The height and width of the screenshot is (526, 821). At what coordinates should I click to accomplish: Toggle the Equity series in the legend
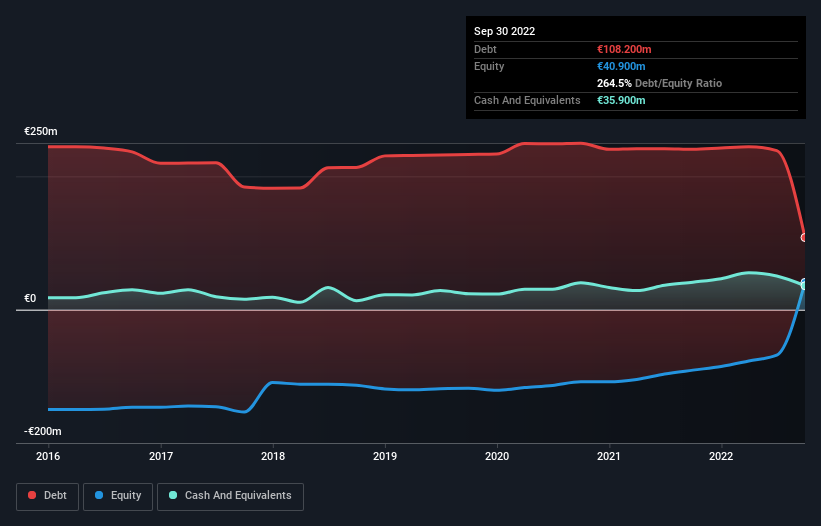[x=118, y=496]
